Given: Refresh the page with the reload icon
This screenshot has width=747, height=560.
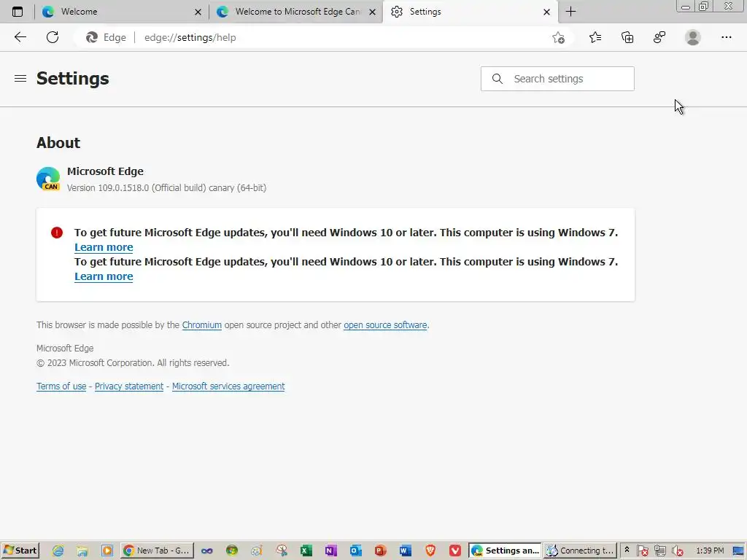Looking at the screenshot, I should coord(53,37).
